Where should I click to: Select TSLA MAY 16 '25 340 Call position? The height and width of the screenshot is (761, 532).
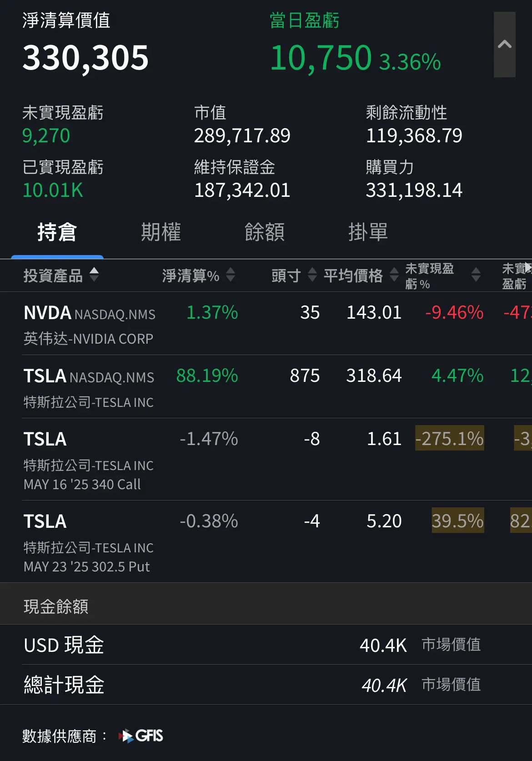(x=266, y=460)
